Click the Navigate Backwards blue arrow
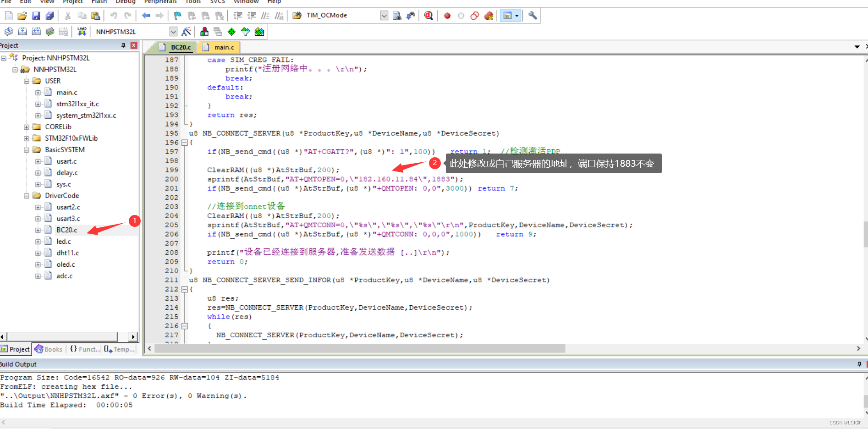Image resolution: width=868 pixels, height=429 pixels. click(146, 16)
